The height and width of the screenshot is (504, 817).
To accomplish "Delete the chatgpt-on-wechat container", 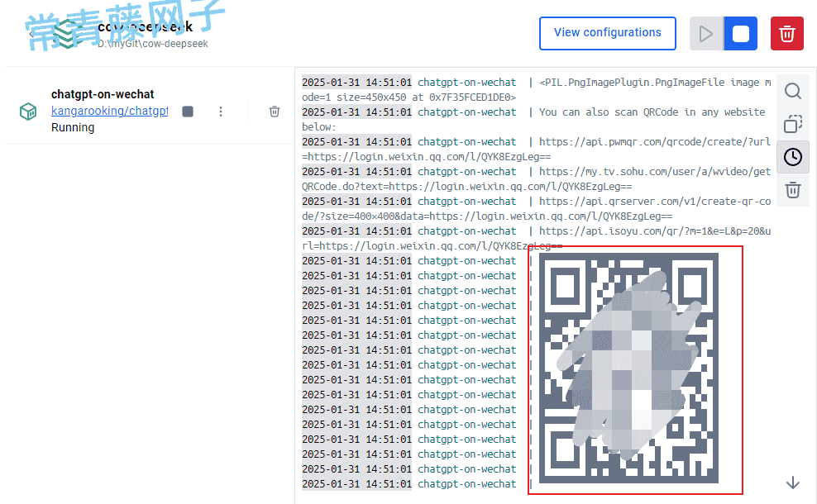I will pyautogui.click(x=274, y=112).
